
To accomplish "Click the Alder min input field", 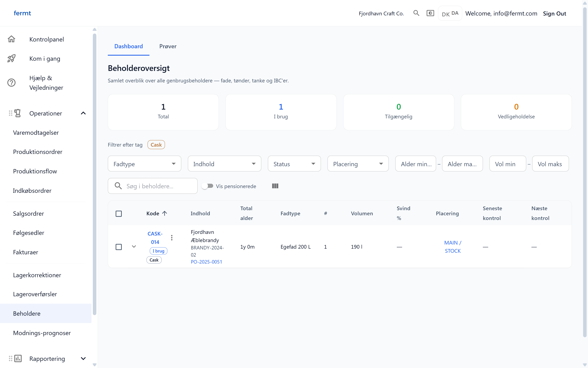I will pyautogui.click(x=415, y=164).
